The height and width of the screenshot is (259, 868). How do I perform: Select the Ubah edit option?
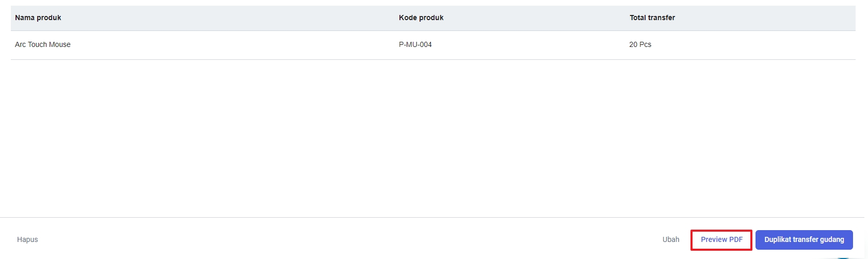pyautogui.click(x=671, y=239)
